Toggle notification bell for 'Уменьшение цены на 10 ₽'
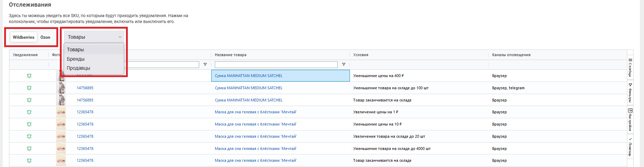Viewport: 644px width, 167px height. 29,124
